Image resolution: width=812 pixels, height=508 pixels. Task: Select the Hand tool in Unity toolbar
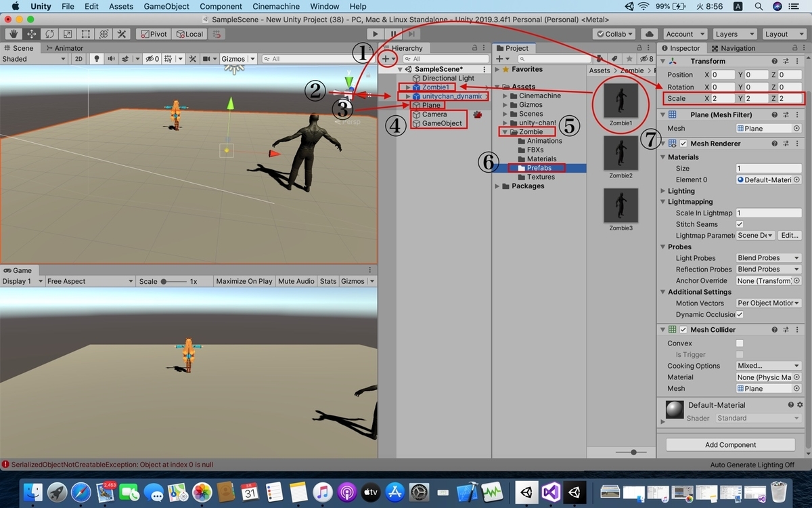coord(13,34)
